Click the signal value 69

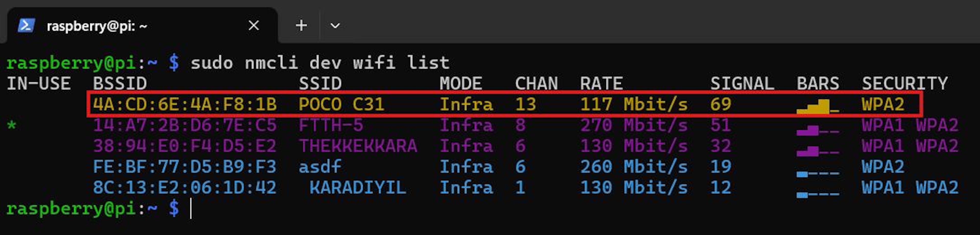coord(721,104)
